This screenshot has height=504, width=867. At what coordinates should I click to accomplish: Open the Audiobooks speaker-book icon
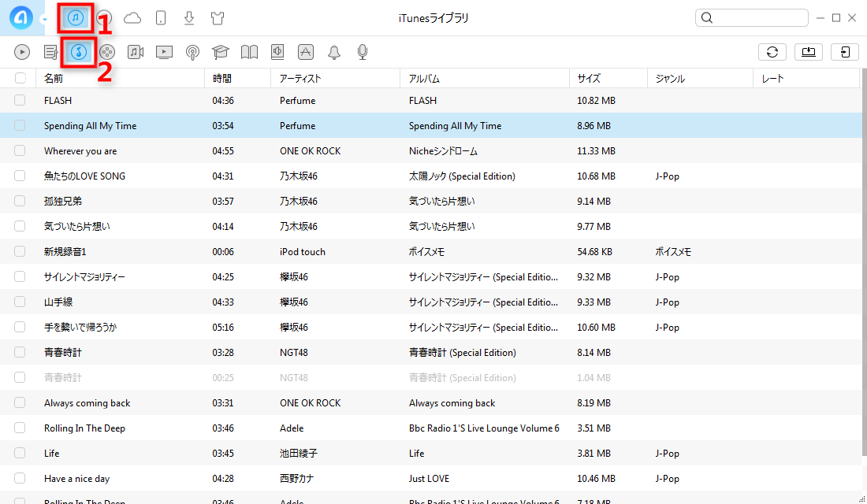[x=277, y=52]
